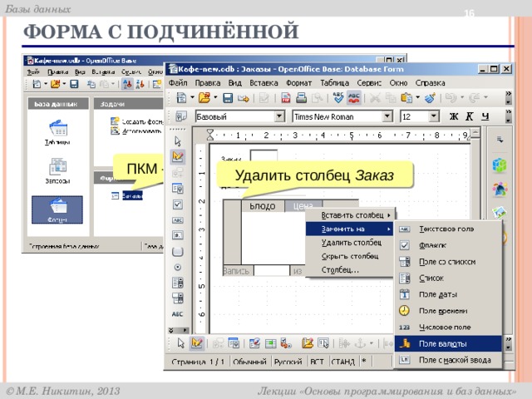532x399 pixels.
Task: Click Underline Ч button
Action: (485, 116)
